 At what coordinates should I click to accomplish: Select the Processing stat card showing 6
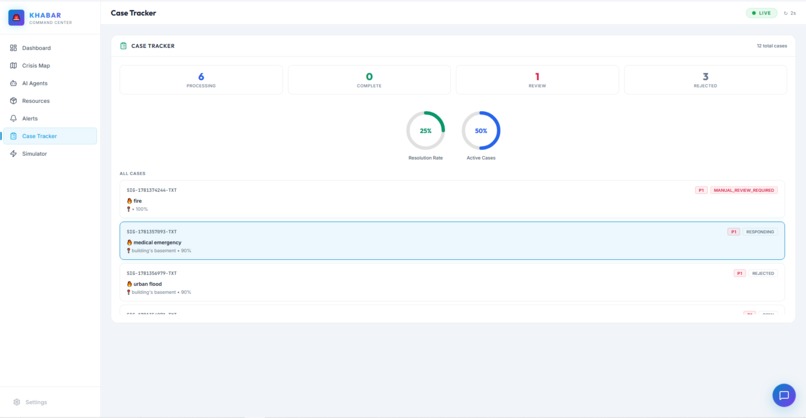pos(201,80)
